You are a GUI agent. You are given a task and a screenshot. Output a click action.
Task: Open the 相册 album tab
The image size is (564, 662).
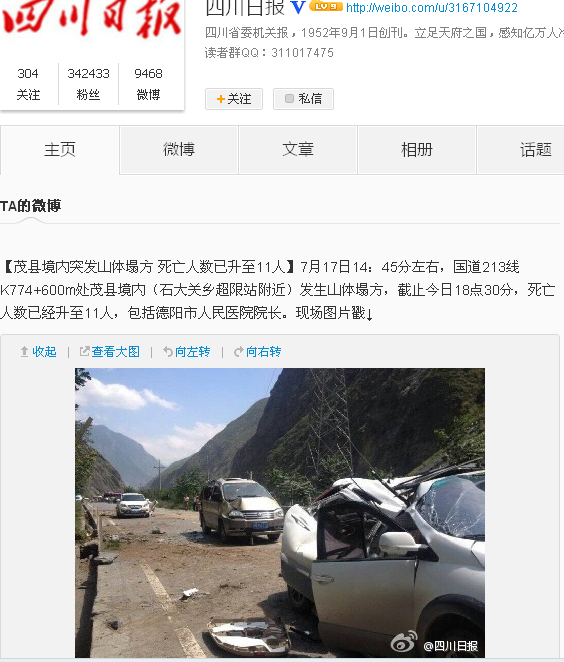417,150
